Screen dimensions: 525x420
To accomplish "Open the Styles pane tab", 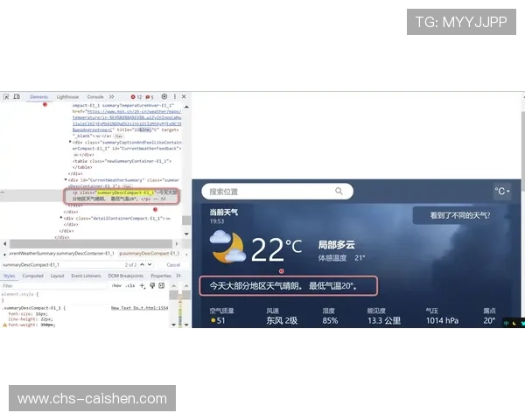I will 9,276.
